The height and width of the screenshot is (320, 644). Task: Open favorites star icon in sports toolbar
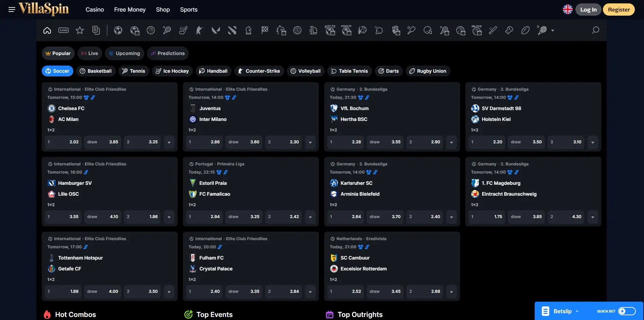pyautogui.click(x=80, y=30)
